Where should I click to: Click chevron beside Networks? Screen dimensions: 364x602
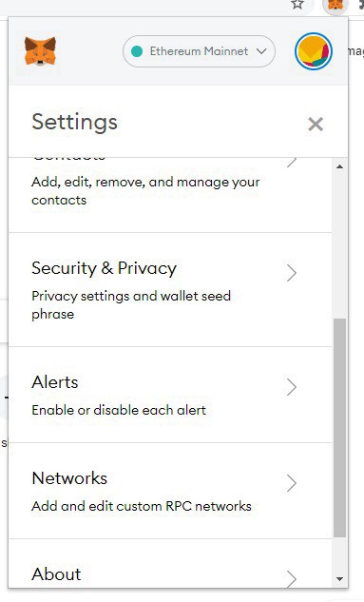(x=292, y=483)
